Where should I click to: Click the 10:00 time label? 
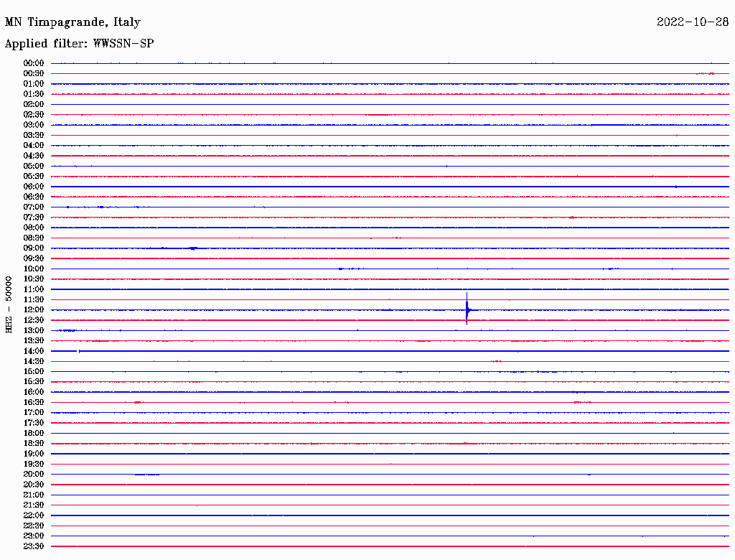[x=34, y=269]
